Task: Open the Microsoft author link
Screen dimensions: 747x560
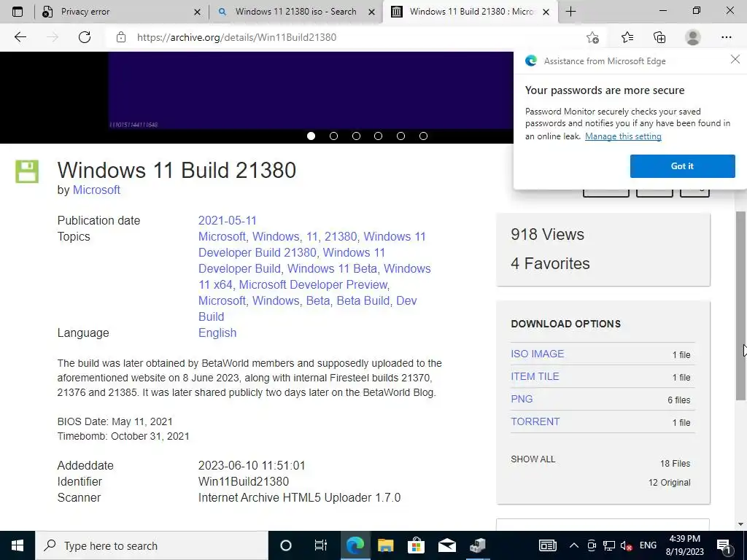Action: (x=96, y=190)
